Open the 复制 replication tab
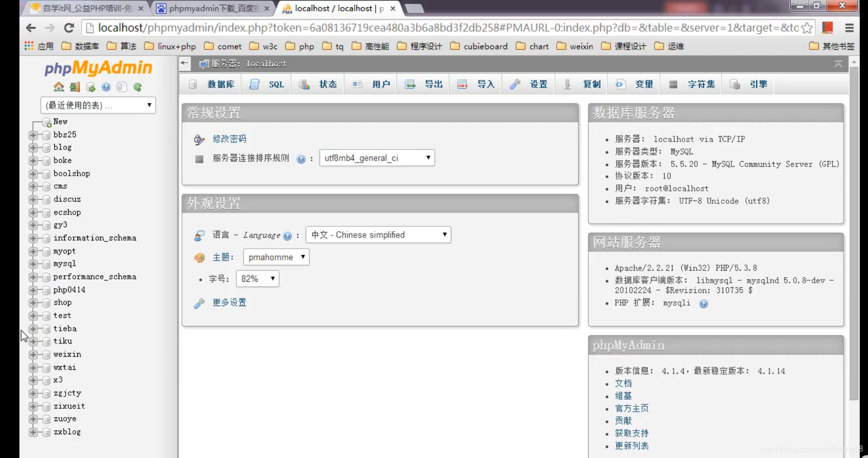The width and height of the screenshot is (868, 458). click(x=582, y=84)
